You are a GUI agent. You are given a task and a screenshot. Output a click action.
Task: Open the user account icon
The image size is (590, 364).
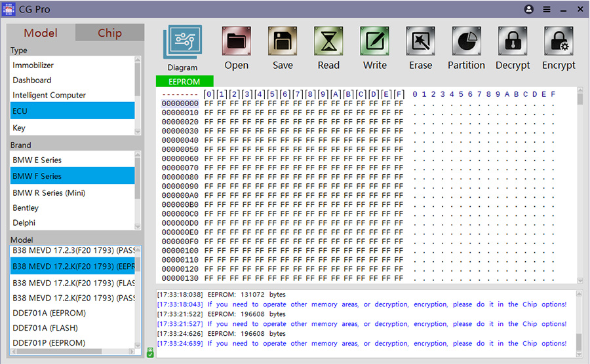[x=529, y=10]
